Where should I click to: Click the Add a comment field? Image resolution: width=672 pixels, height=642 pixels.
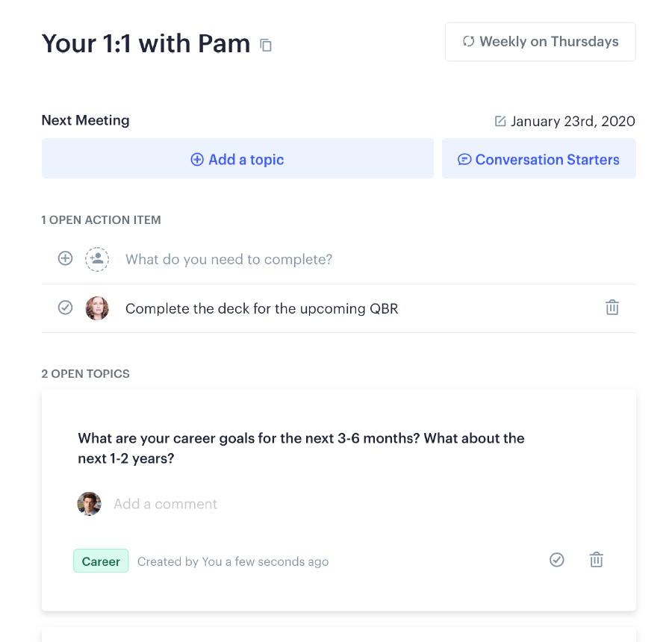pyautogui.click(x=166, y=504)
